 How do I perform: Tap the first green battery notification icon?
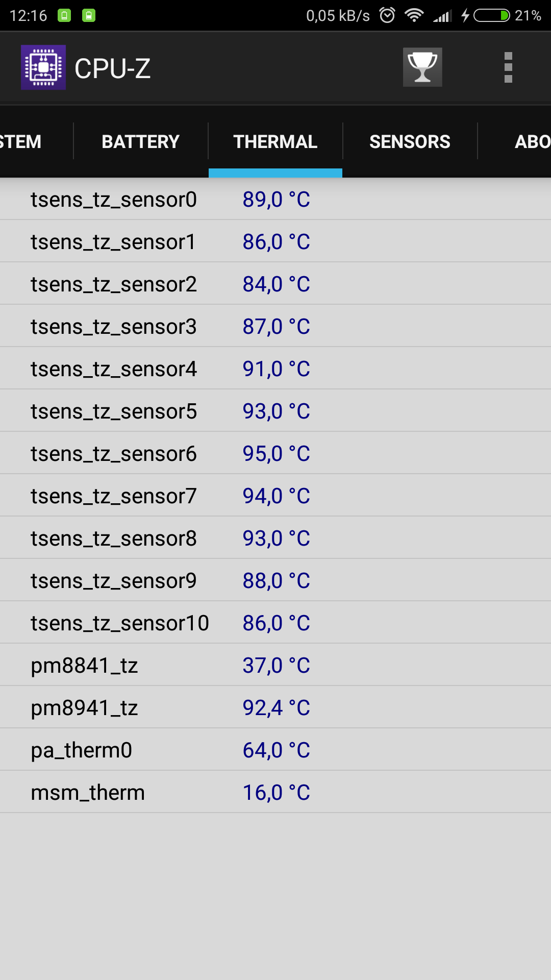64,15
